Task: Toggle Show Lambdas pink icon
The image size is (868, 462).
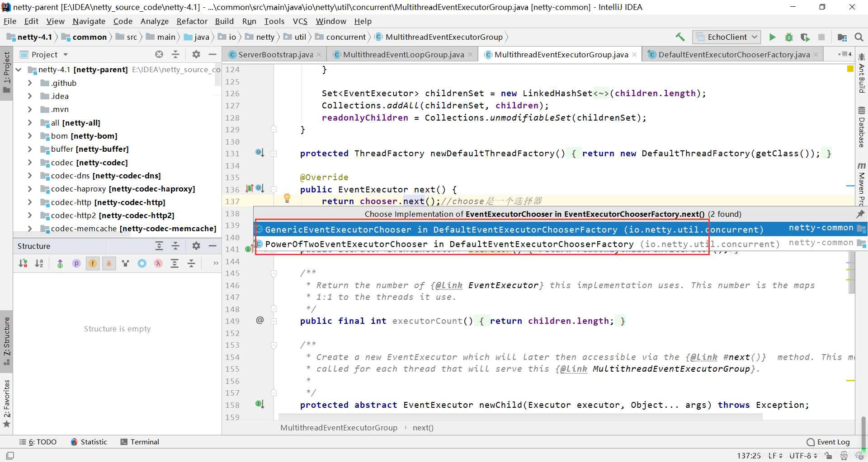Action: (x=158, y=263)
